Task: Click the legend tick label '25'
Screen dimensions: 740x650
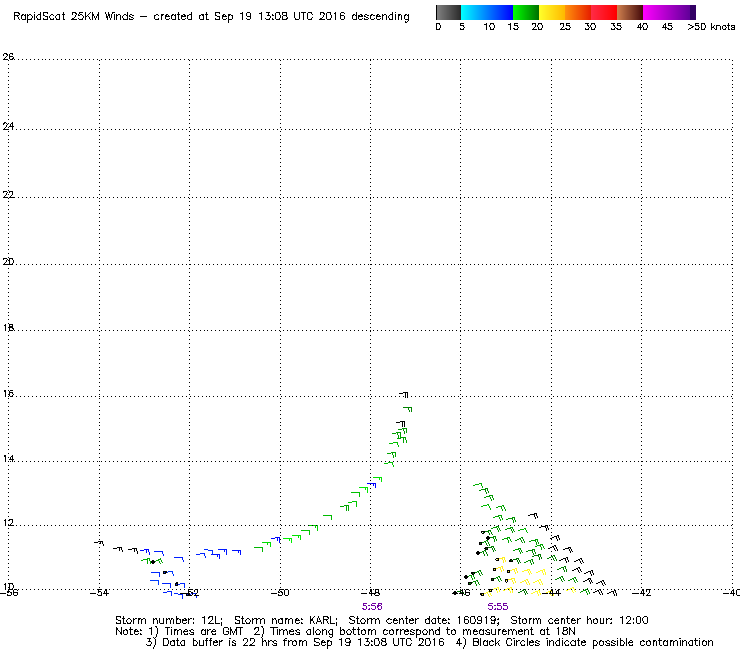Action: click(565, 27)
